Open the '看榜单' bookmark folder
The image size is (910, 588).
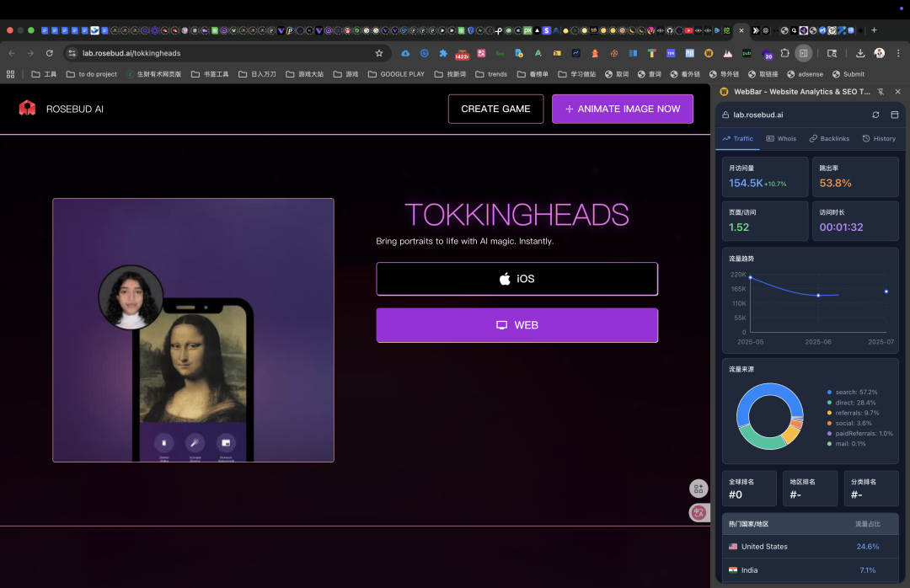(x=533, y=74)
